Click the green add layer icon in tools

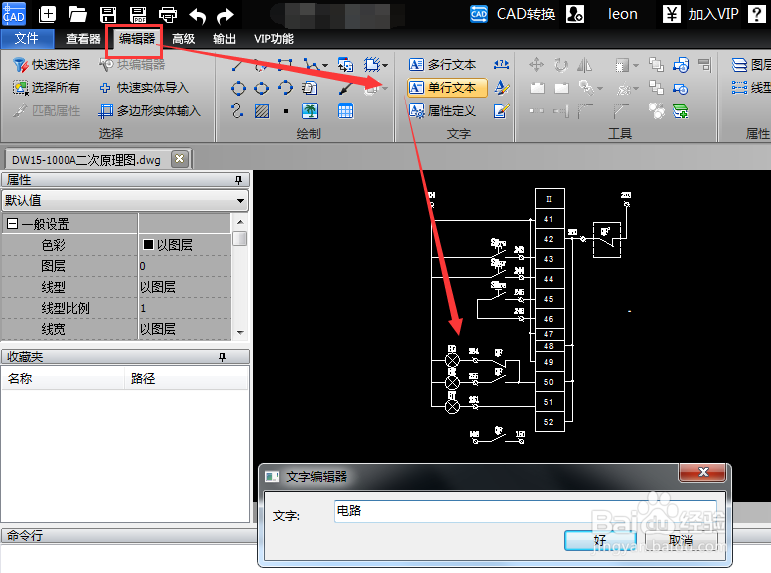[x=681, y=111]
